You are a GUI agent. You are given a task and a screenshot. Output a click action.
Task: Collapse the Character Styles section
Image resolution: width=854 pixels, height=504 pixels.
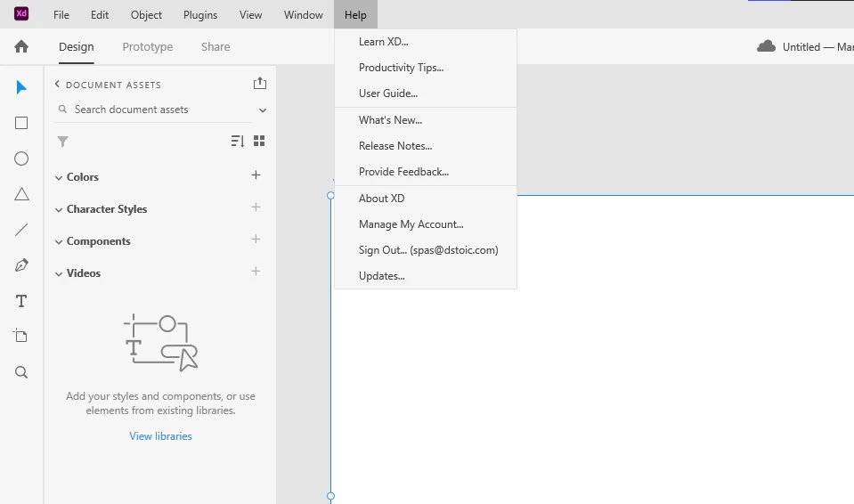click(x=59, y=210)
